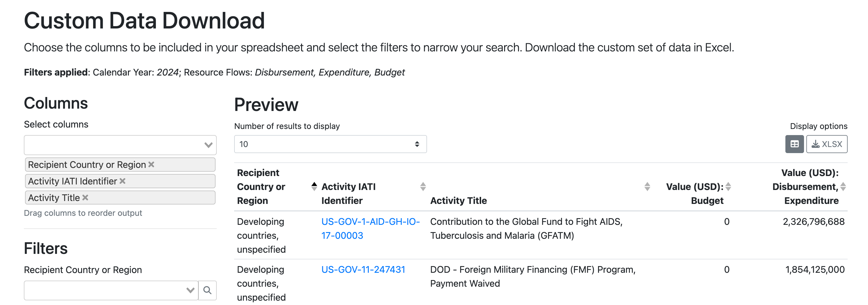Remove the Recipient Country or Region column tag
Viewport: 868px width, 305px height.
[x=151, y=164]
